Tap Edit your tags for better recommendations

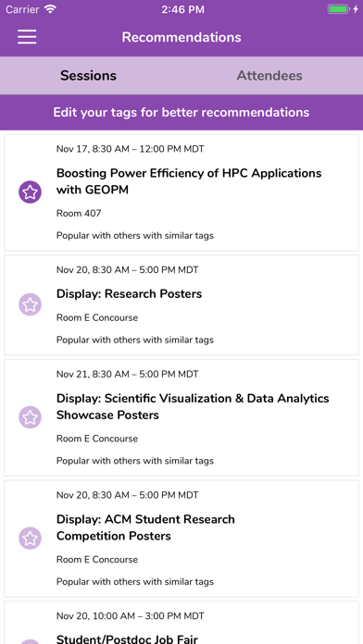(181, 112)
